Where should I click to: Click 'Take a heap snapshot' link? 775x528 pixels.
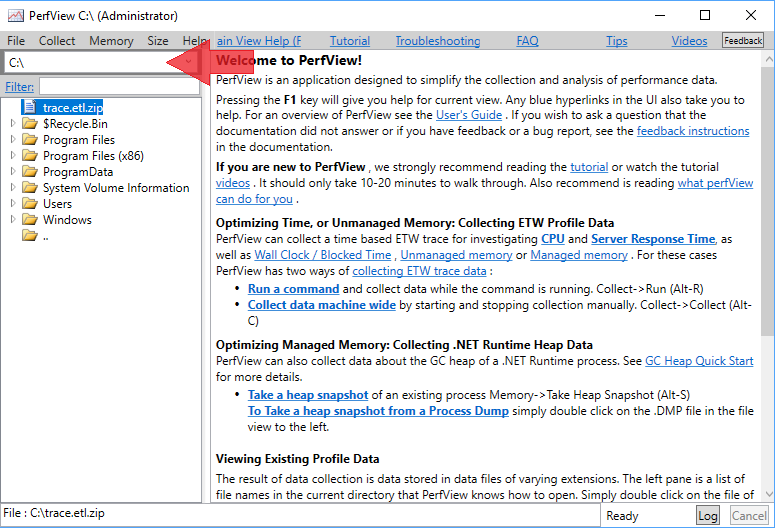(x=308, y=395)
